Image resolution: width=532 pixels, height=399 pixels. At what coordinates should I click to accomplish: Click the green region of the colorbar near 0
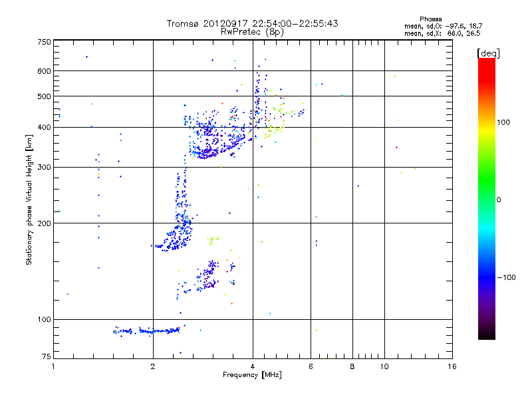click(x=487, y=190)
